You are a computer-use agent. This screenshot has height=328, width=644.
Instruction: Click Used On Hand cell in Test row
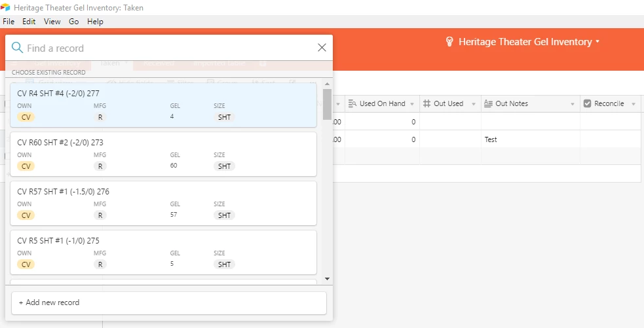[382, 139]
